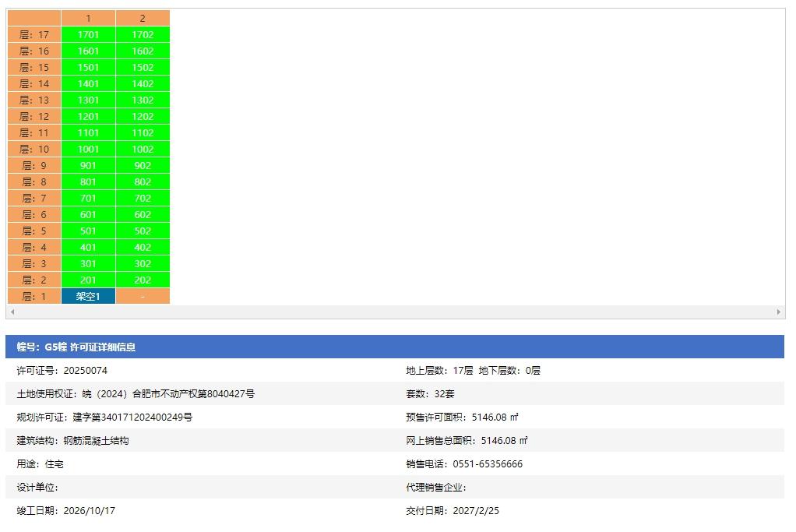View unit 1401 info
The height and width of the screenshot is (532, 796).
click(88, 84)
